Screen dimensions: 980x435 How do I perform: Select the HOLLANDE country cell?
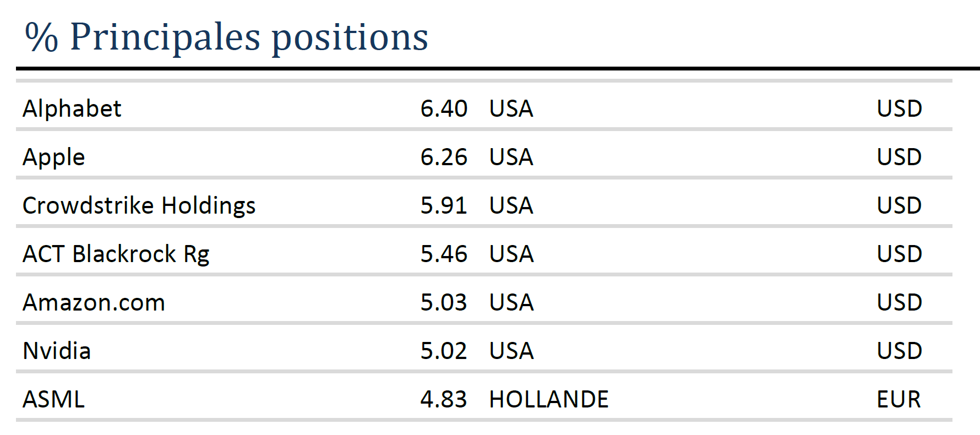[548, 399]
